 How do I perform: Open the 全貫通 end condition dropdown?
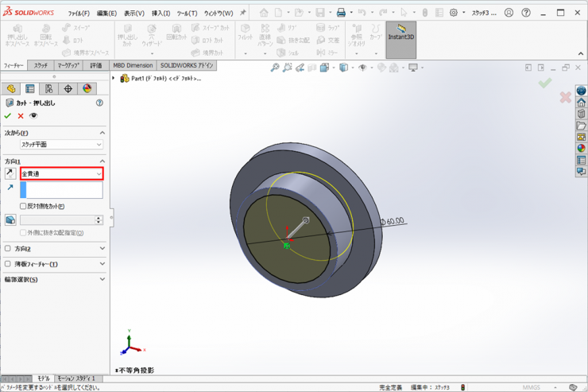[x=62, y=173]
